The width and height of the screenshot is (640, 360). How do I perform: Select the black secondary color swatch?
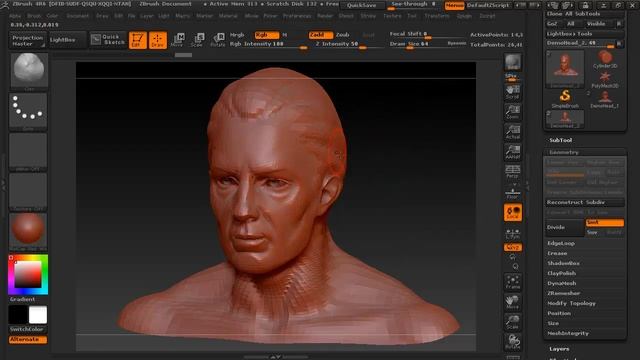(x=18, y=315)
